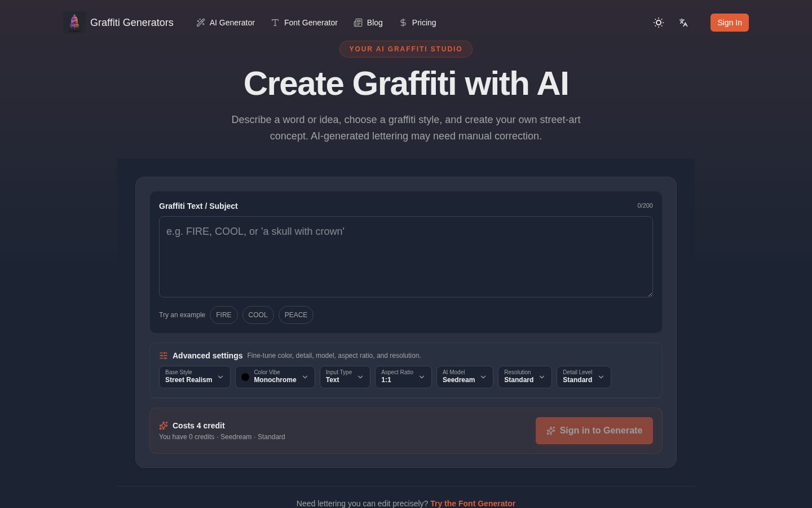This screenshot has width=812, height=508.
Task: Open the Base Style Street Realism dropdown
Action: (195, 377)
